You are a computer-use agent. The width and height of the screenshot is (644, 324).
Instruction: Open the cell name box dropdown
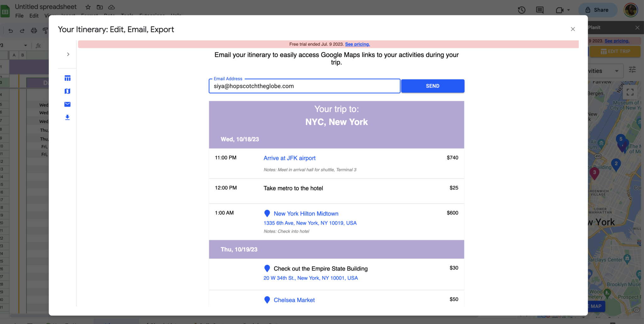tap(25, 46)
